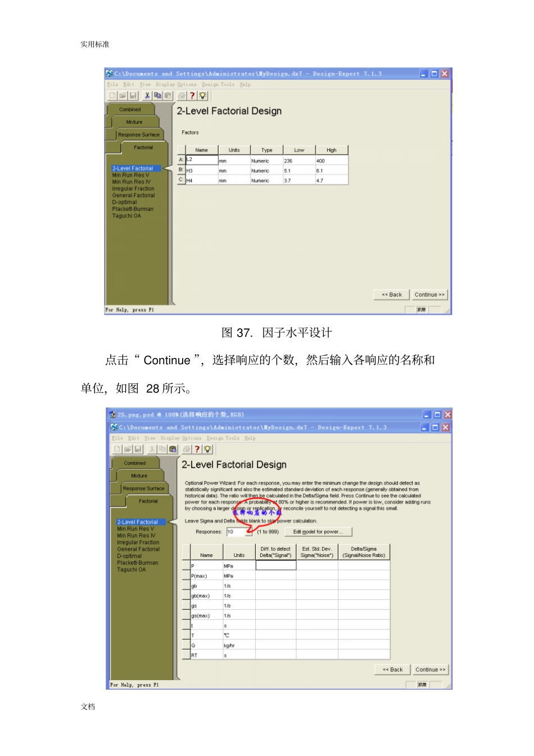Image resolution: width=534 pixels, height=756 pixels.
Task: Click red question mark Help icon, Responses window
Action: [x=197, y=449]
